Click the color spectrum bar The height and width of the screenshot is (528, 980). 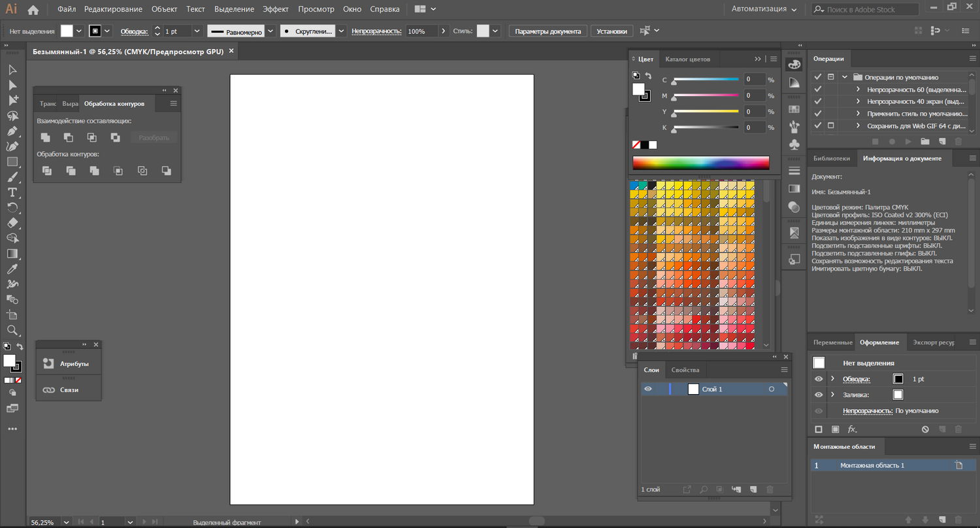coord(700,163)
